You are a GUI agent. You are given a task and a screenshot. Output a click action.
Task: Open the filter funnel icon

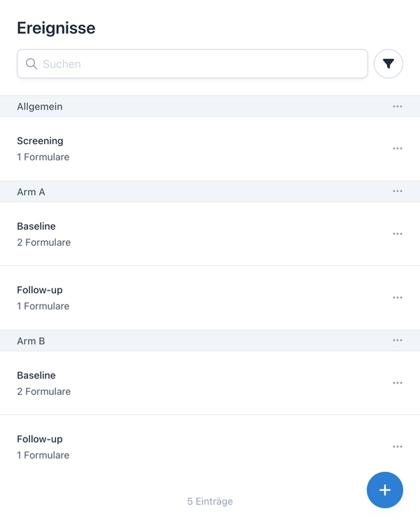pyautogui.click(x=388, y=64)
